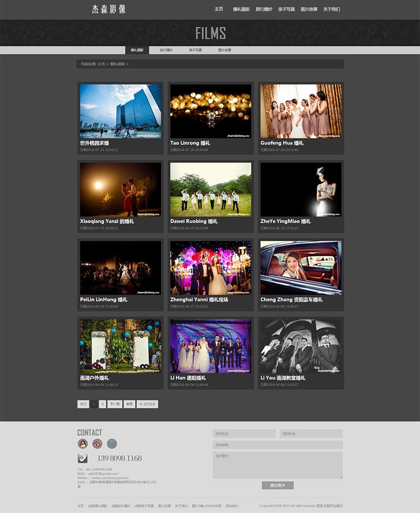Screen dimensions: 420x513
Task: Click the blue round contact icon
Action: 112,444
